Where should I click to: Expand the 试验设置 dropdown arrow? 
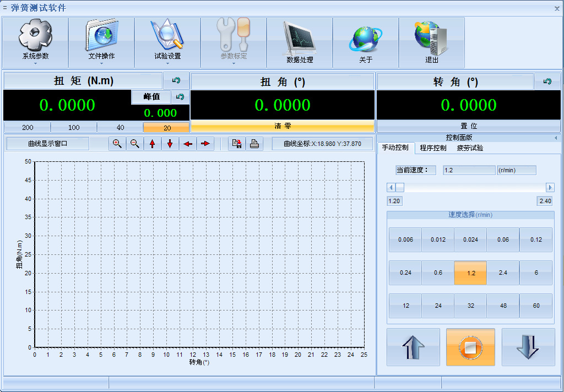[x=167, y=63]
